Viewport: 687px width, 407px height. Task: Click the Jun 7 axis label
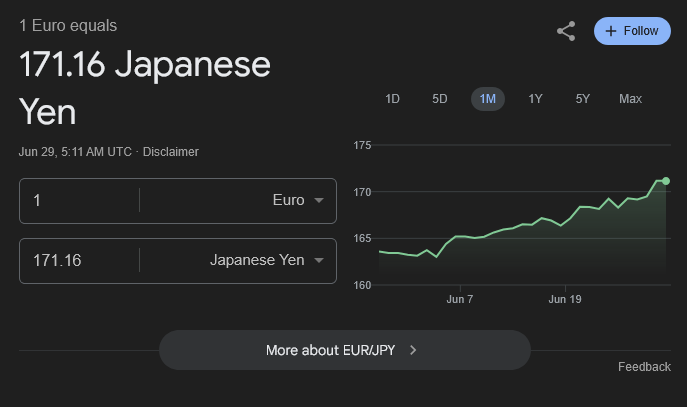tap(460, 299)
